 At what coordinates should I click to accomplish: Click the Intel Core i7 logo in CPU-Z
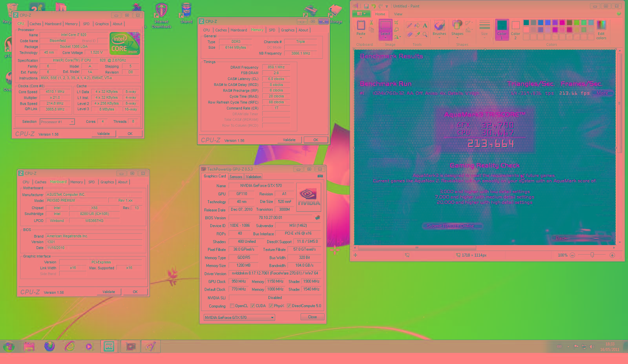coord(125,44)
